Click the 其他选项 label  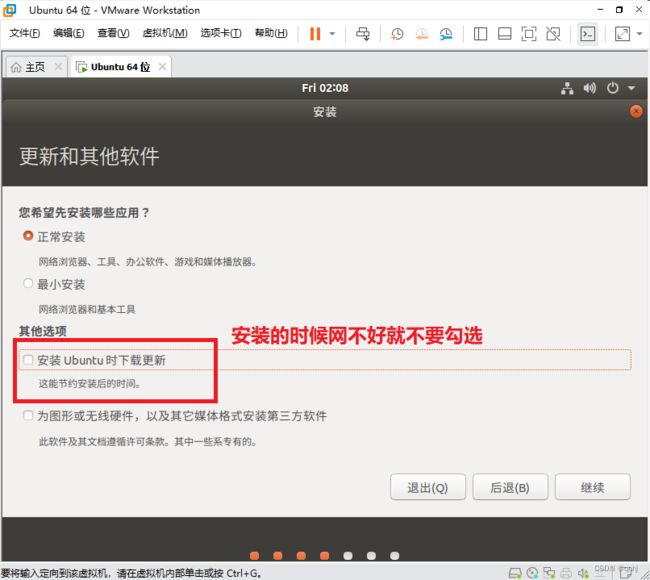click(x=43, y=330)
